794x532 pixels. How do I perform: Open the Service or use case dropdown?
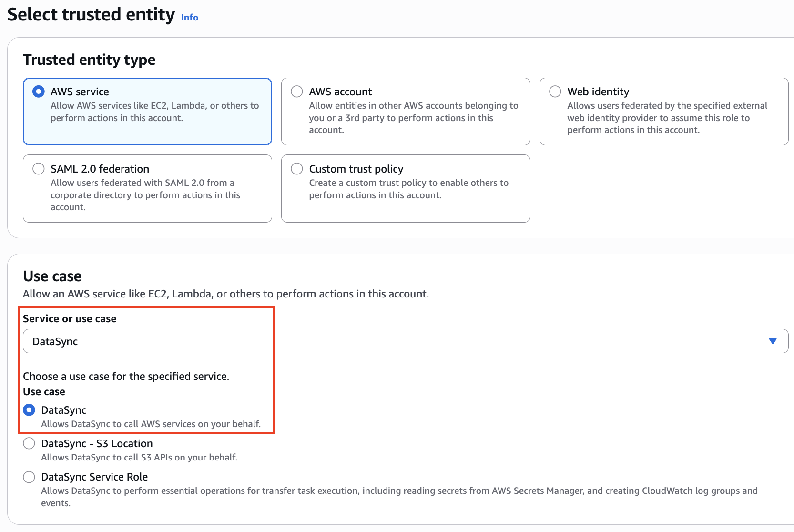pos(406,341)
